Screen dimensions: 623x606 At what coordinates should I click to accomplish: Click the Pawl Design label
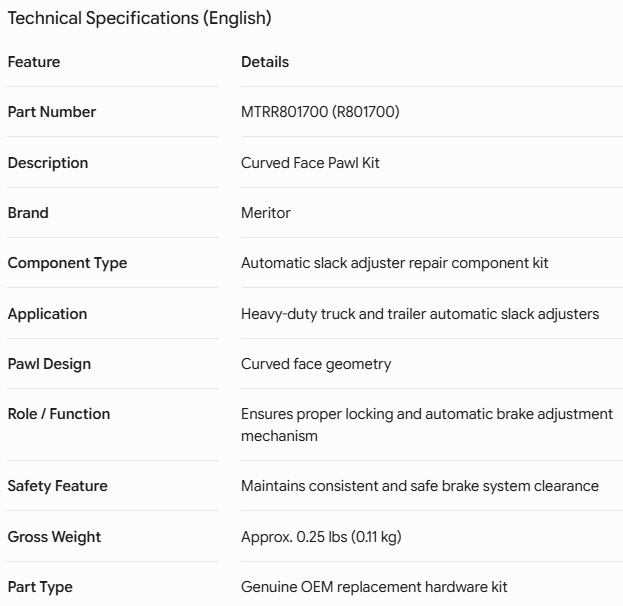tap(49, 364)
